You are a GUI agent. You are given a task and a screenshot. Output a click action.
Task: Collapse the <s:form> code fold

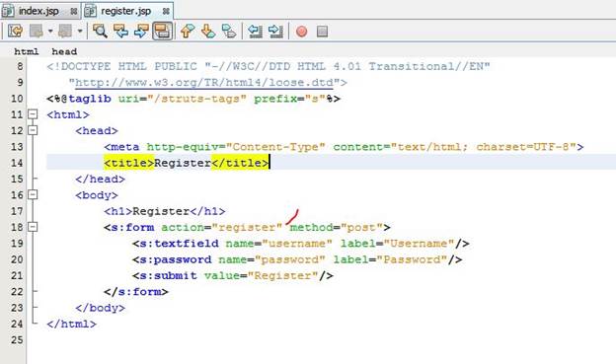[33, 227]
